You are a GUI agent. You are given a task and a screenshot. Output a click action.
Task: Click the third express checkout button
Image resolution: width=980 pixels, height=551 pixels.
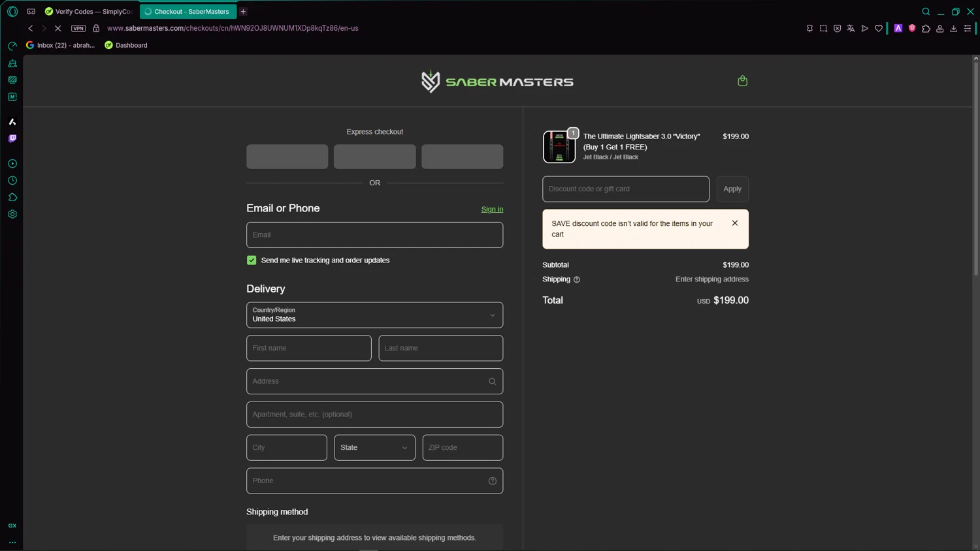click(x=463, y=157)
